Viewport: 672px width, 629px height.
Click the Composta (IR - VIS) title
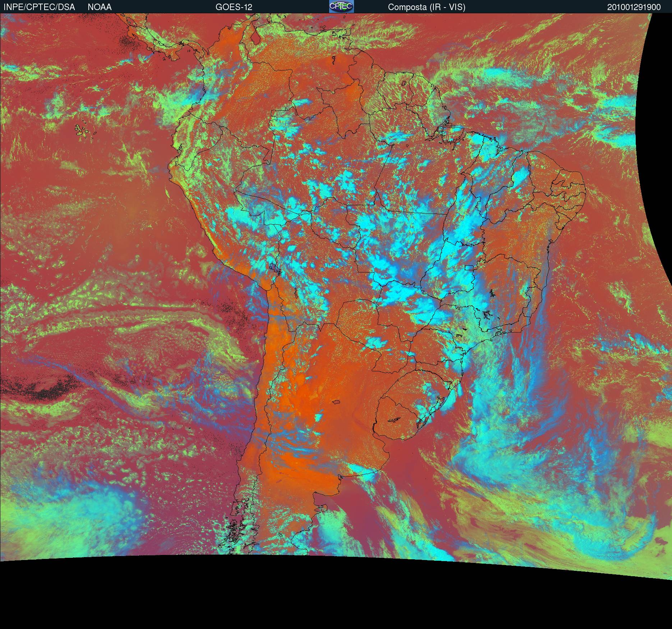coord(427,8)
